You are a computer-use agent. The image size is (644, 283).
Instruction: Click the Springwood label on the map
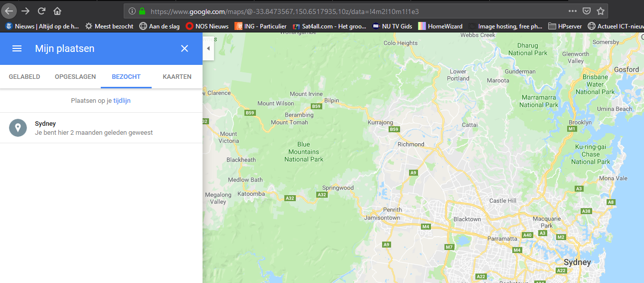point(338,188)
